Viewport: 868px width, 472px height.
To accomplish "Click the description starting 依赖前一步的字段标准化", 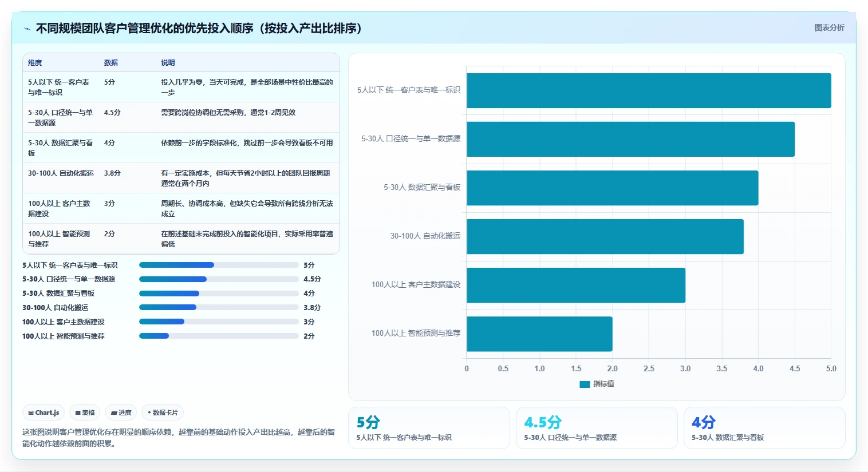I will click(x=247, y=142).
